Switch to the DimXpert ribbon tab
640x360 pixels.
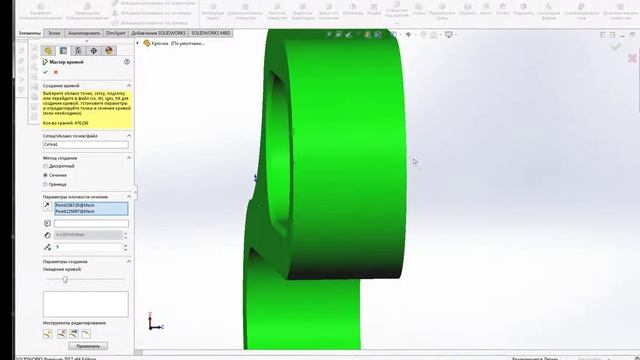pos(116,33)
